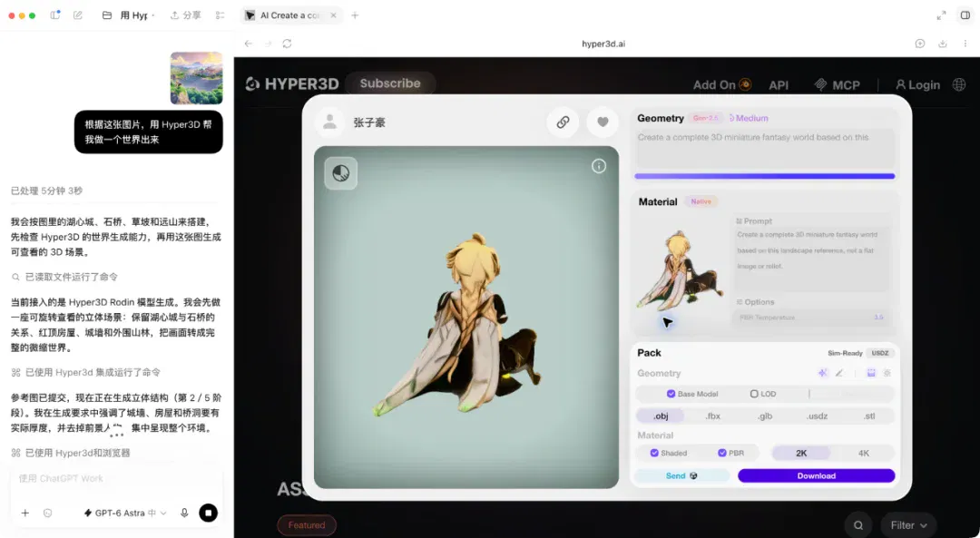Click the Login link

click(917, 85)
